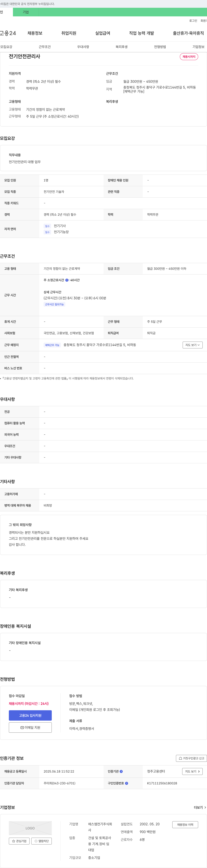The image size is (207, 868).
Task: Open the 직업 능력 개발 menu
Action: [141, 33]
